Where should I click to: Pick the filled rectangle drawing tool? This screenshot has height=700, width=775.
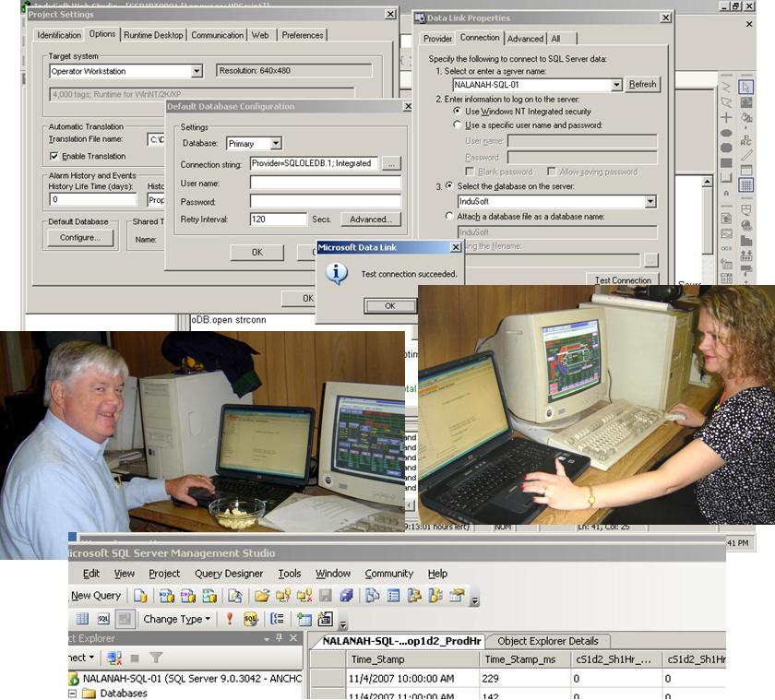726,163
